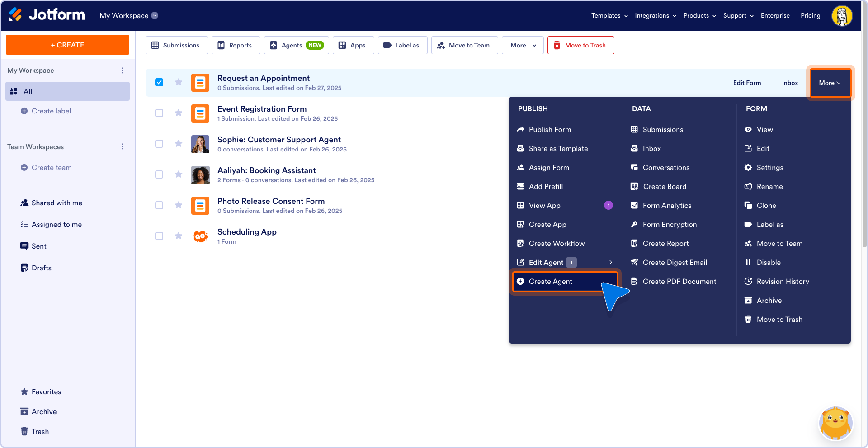Click the plus icon beside Create label

(24, 111)
